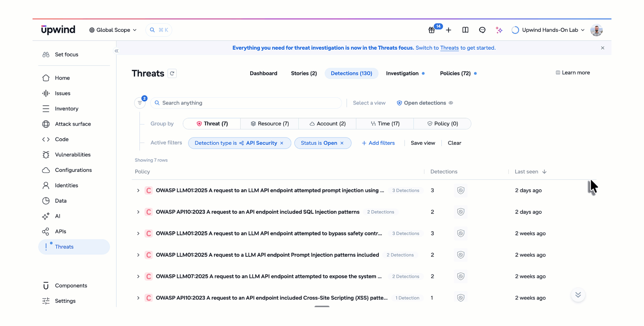The height and width of the screenshot is (326, 644).
Task: Expand the prompt injection using row
Action: tap(138, 190)
